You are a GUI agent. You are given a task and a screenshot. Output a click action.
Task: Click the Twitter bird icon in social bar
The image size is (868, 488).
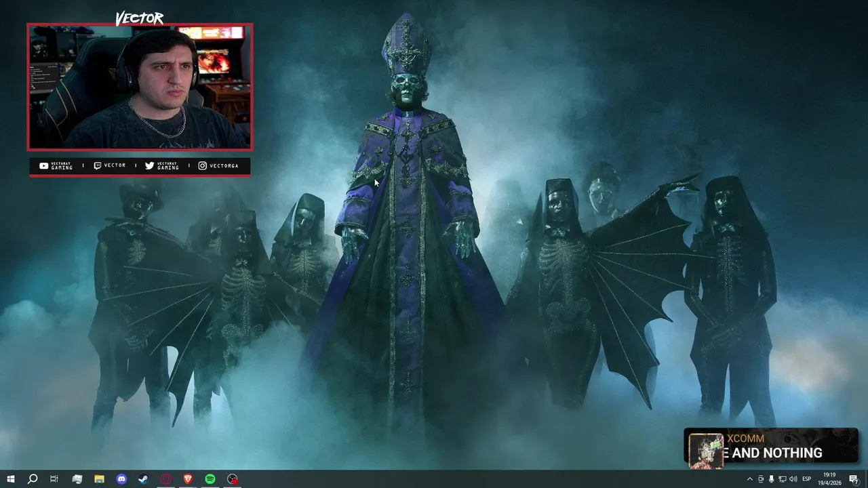149,165
